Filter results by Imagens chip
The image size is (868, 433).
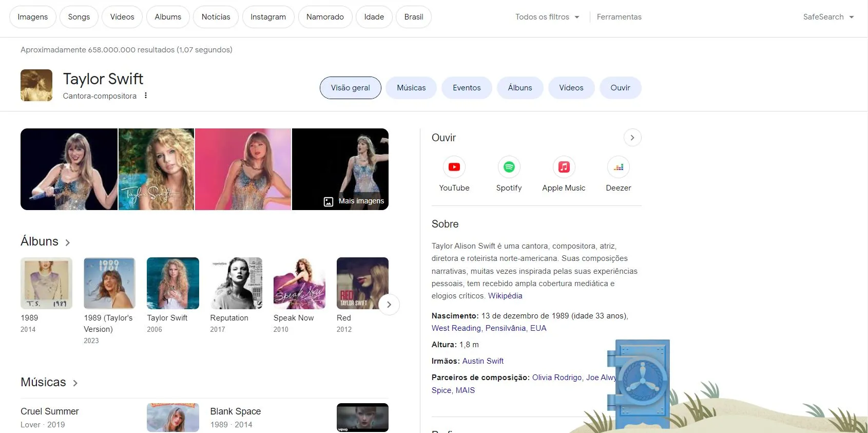[33, 17]
